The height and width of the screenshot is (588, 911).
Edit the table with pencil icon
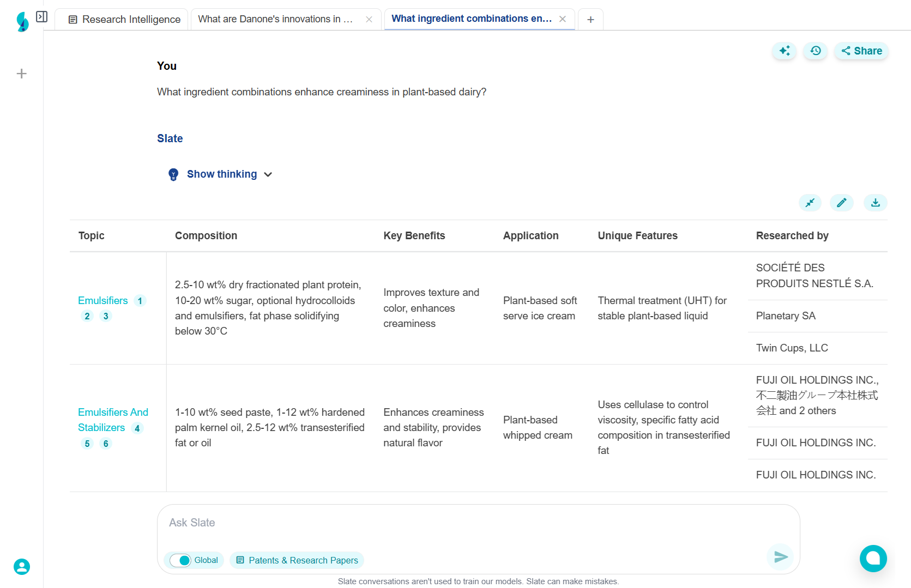pos(842,203)
